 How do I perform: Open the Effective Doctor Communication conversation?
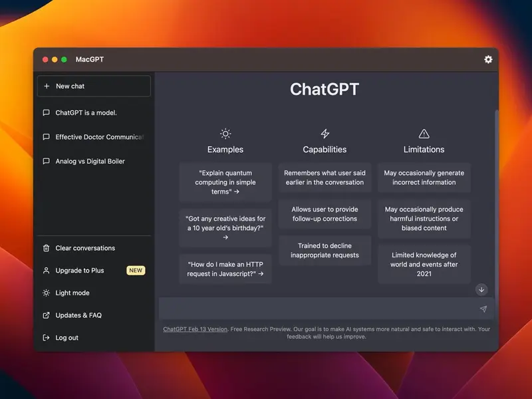94,137
